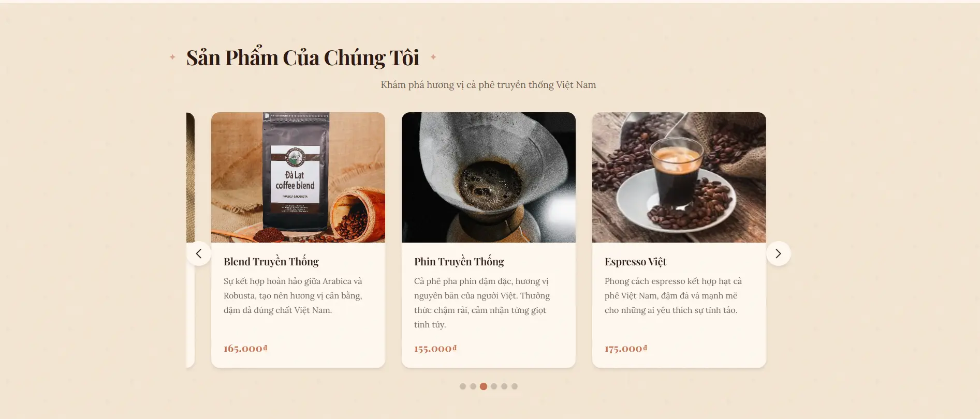Select the last carousel pagination dot
980x419 pixels.
515,386
